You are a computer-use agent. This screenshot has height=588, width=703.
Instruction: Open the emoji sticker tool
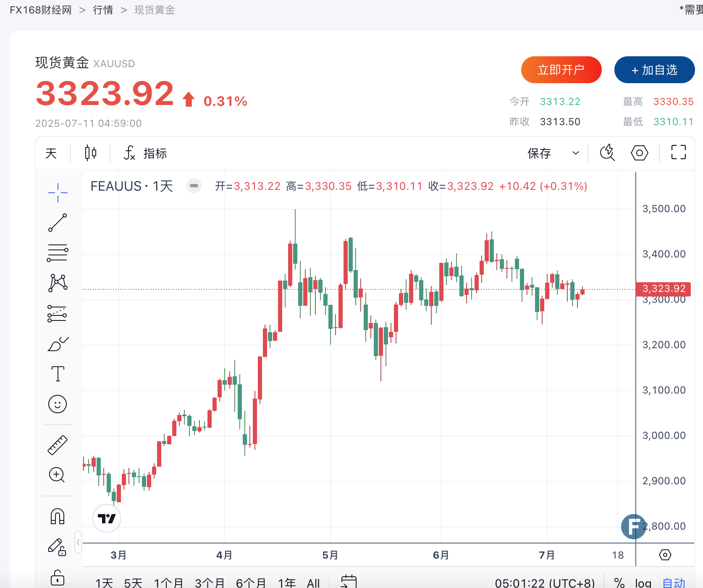[x=58, y=404]
